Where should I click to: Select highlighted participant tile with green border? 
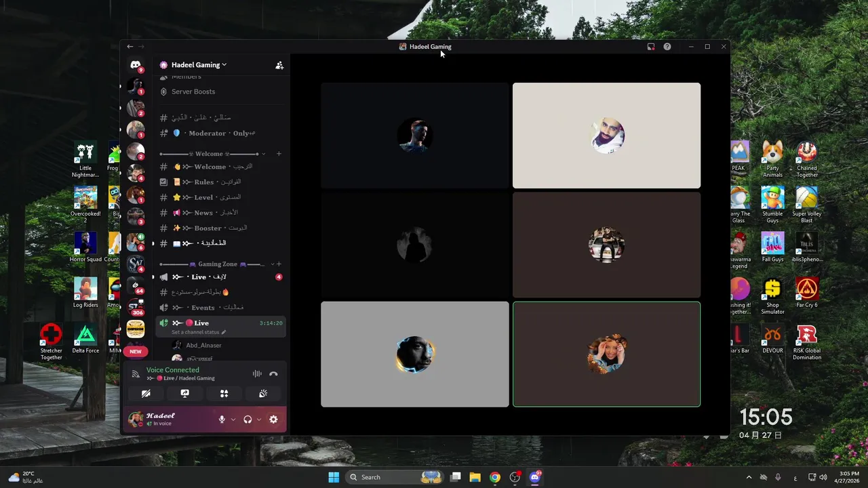[606, 354]
